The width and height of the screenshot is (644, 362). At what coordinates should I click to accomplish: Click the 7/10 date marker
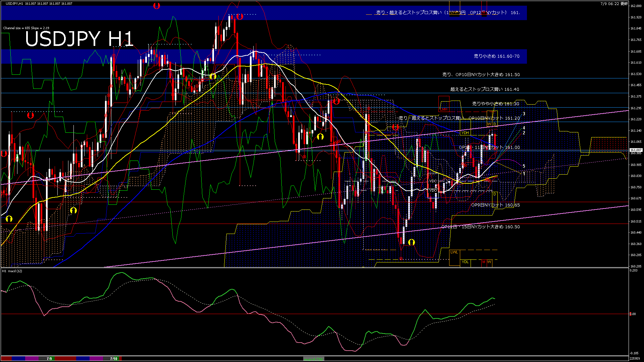(114, 359)
